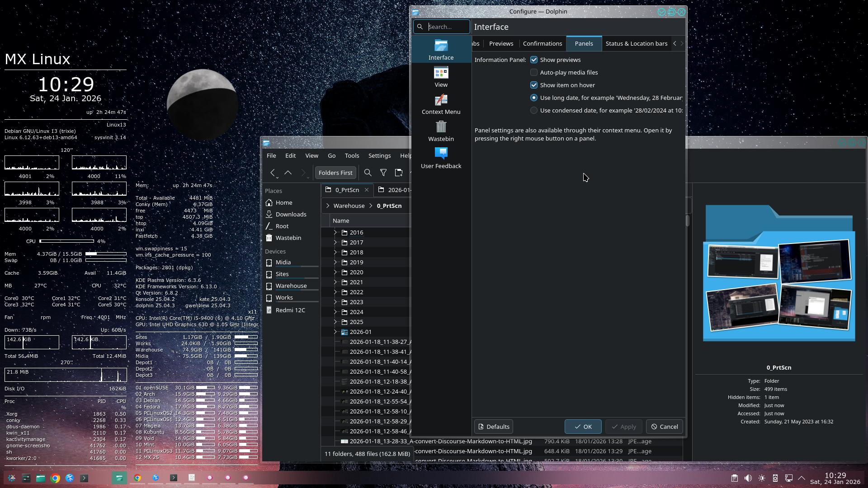Go up one folder level
The width and height of the screenshot is (868, 488).
coord(288,173)
